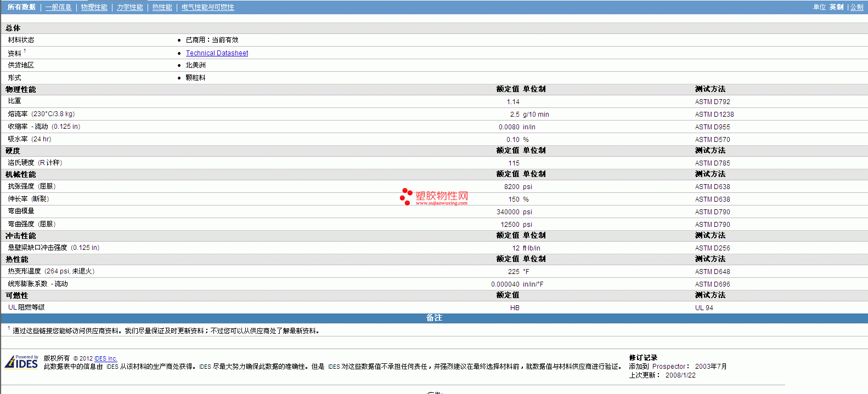
Task: Click the 伸长率 (断裂) row label
Action: coord(29,199)
